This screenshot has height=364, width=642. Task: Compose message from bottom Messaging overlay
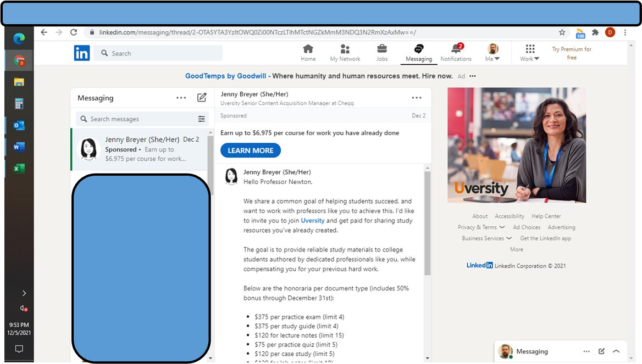click(x=601, y=351)
